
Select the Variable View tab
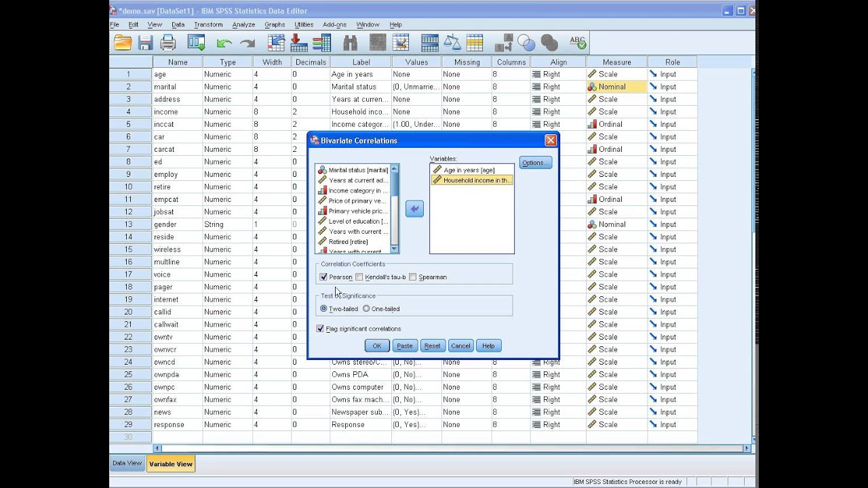(171, 464)
